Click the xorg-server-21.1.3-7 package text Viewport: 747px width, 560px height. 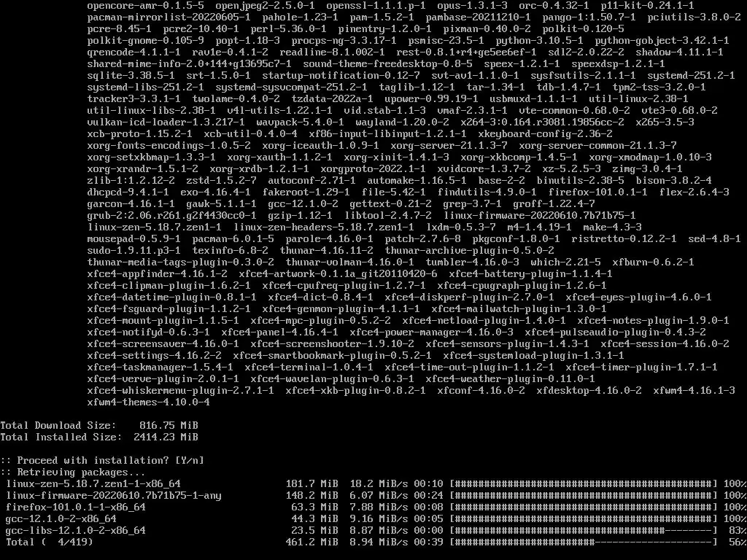pos(449,145)
